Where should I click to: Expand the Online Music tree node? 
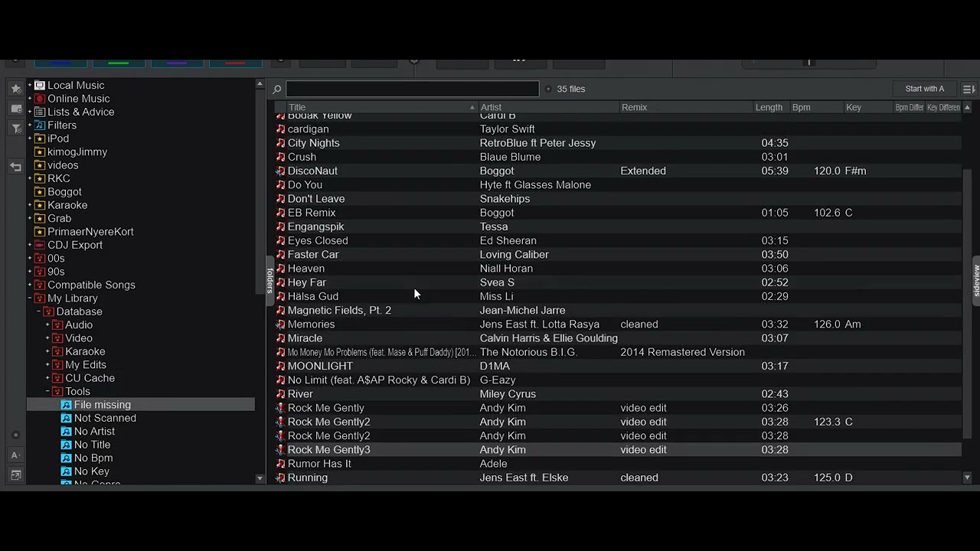click(30, 99)
